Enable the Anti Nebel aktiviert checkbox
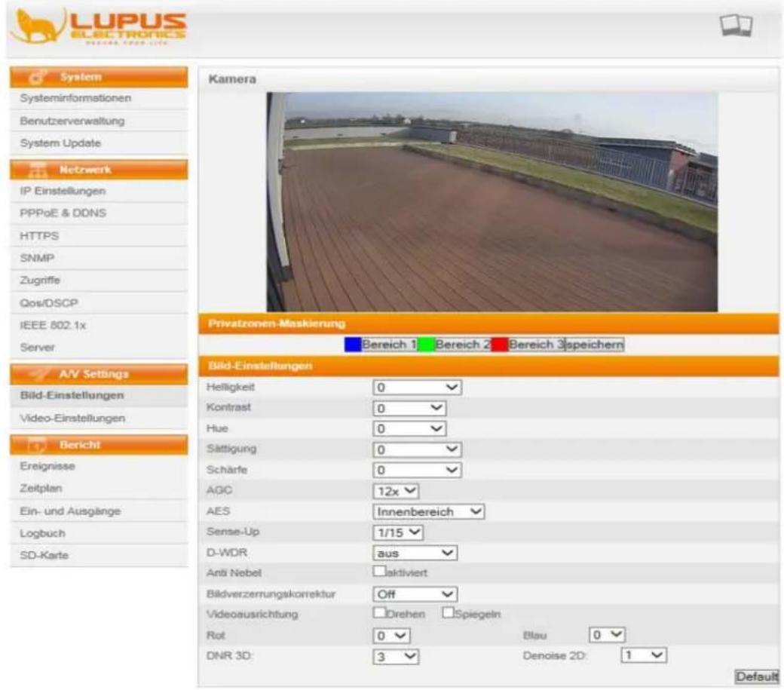This screenshot has width=784, height=690. pos(379,571)
